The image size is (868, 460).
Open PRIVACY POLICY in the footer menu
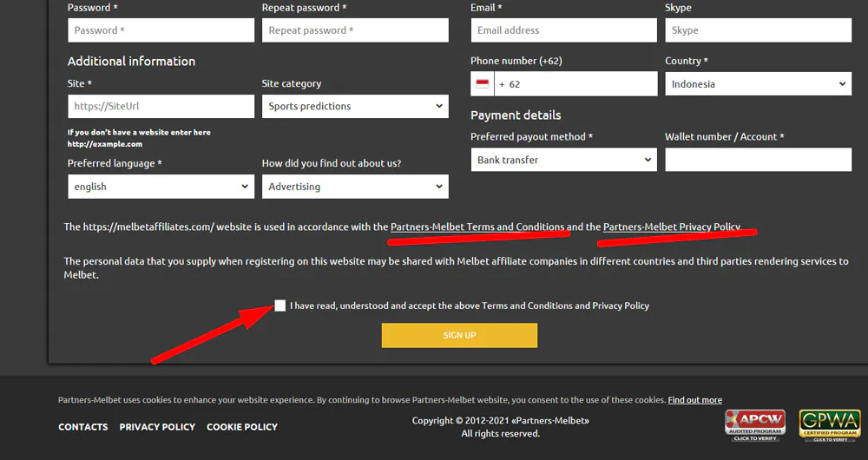coord(157,427)
